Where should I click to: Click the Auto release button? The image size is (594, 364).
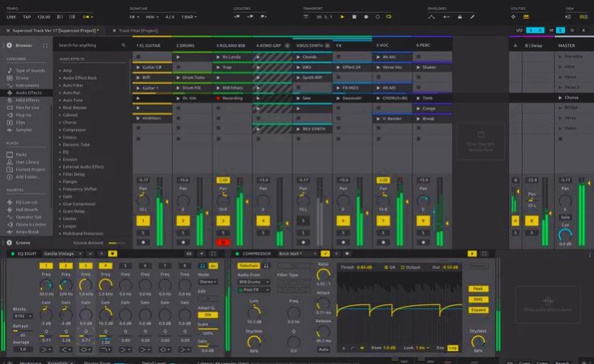tap(323, 349)
